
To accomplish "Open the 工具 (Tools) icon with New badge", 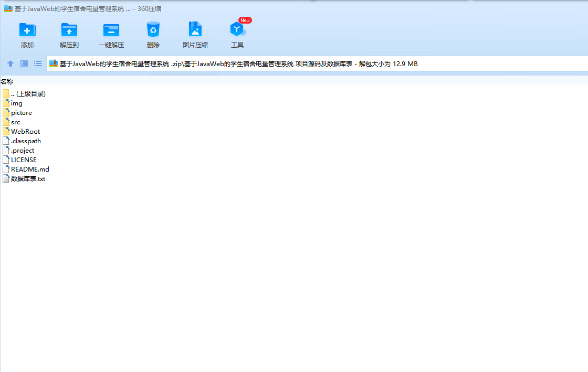I will point(237,29).
